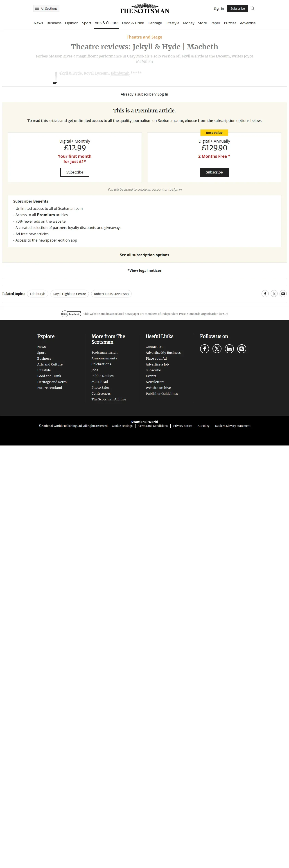Open the Sport nav item

[86, 23]
